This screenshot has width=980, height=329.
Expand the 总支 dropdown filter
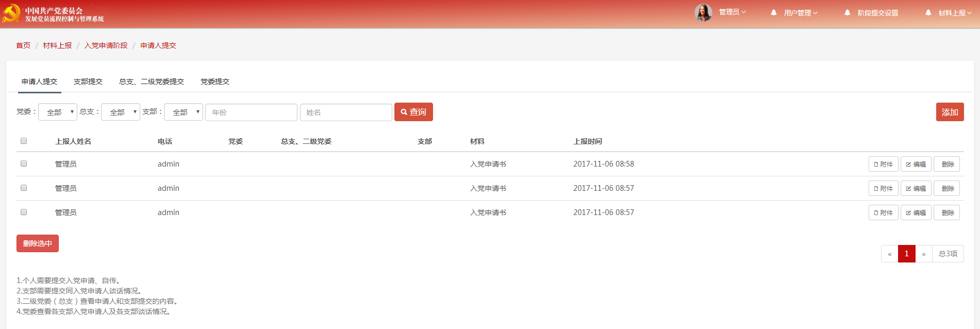tap(121, 112)
